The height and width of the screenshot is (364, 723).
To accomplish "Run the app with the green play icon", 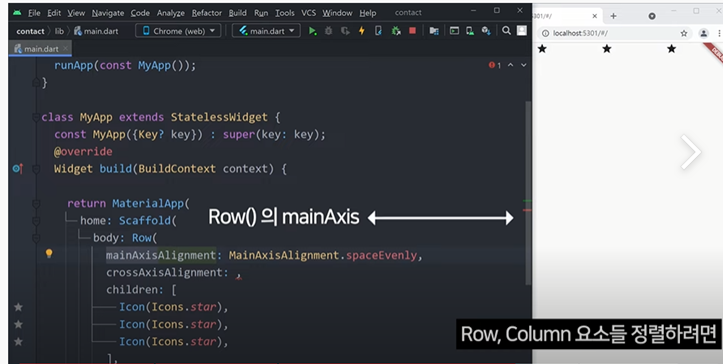I will point(313,31).
